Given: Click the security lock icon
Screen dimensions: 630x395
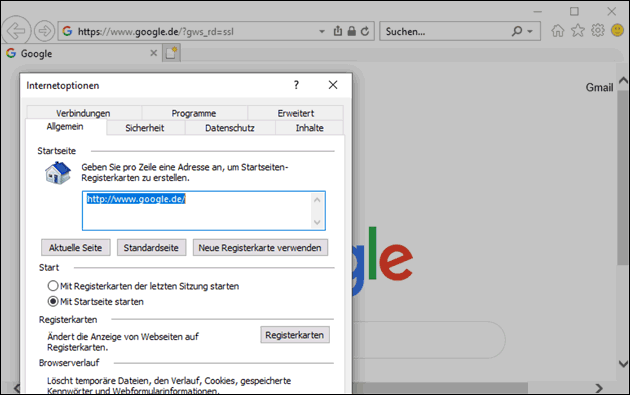Looking at the screenshot, I should [x=352, y=31].
